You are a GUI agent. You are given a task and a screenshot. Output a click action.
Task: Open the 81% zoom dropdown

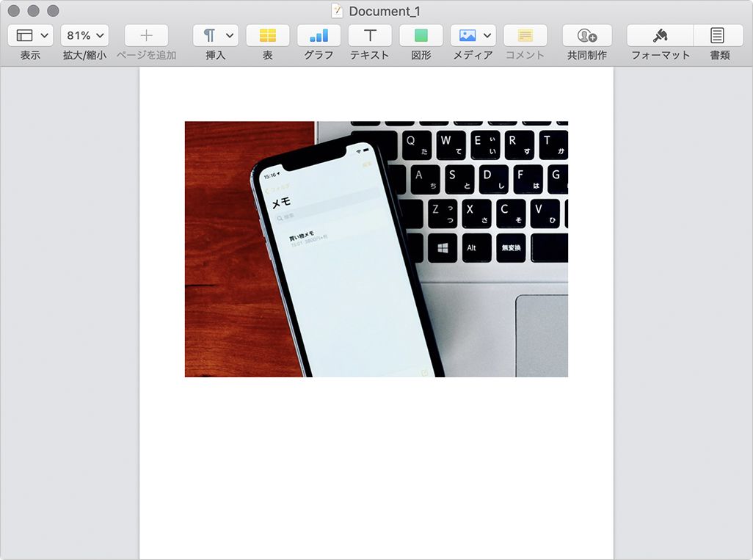[84, 35]
